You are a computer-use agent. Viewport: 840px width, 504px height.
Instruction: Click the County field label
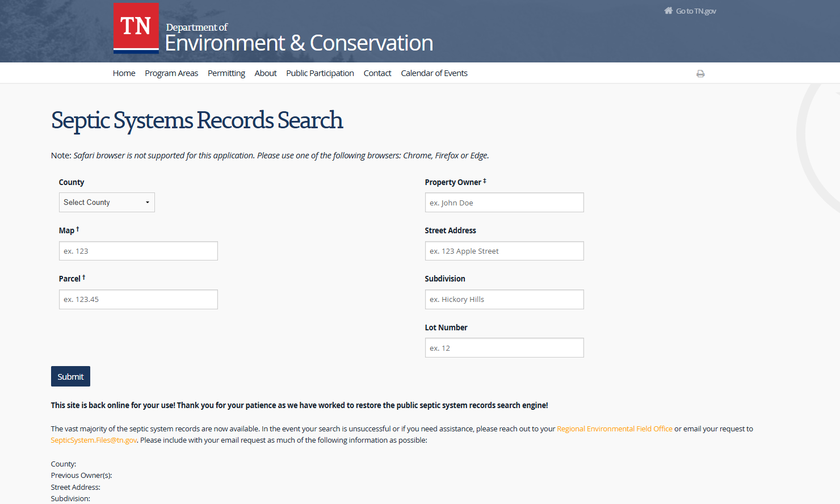pos(72,182)
